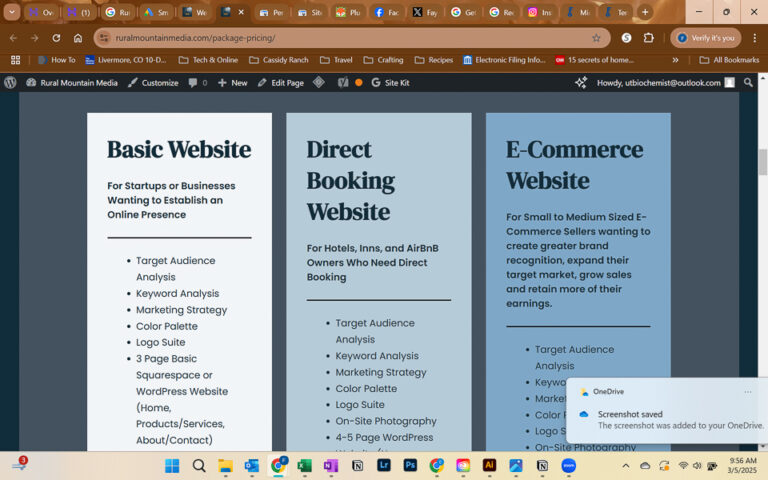Click the Yoast SEO icon in admin bar
768x480 pixels.
click(x=343, y=83)
